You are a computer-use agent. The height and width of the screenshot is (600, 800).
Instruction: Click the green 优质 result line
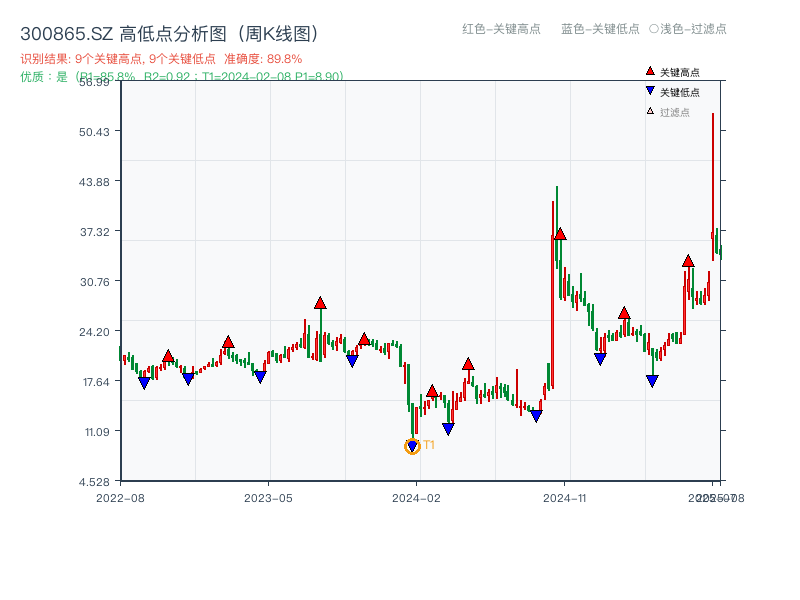tap(182, 76)
